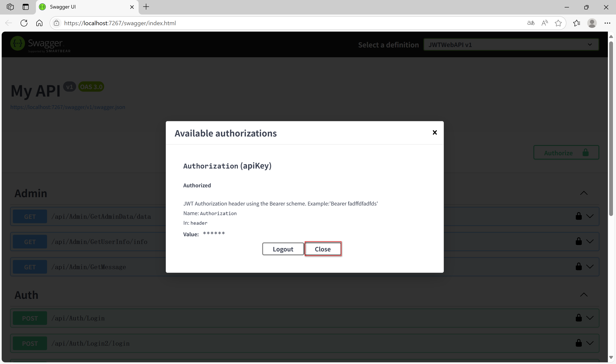Screen dimensions: 616x364
Task: Close the authorizations dialog with X icon
Action: click(435, 132)
